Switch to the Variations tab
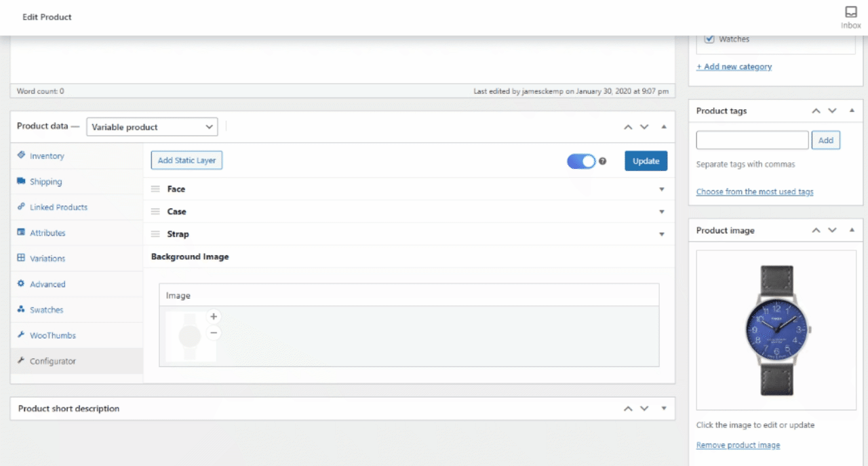 pos(47,258)
